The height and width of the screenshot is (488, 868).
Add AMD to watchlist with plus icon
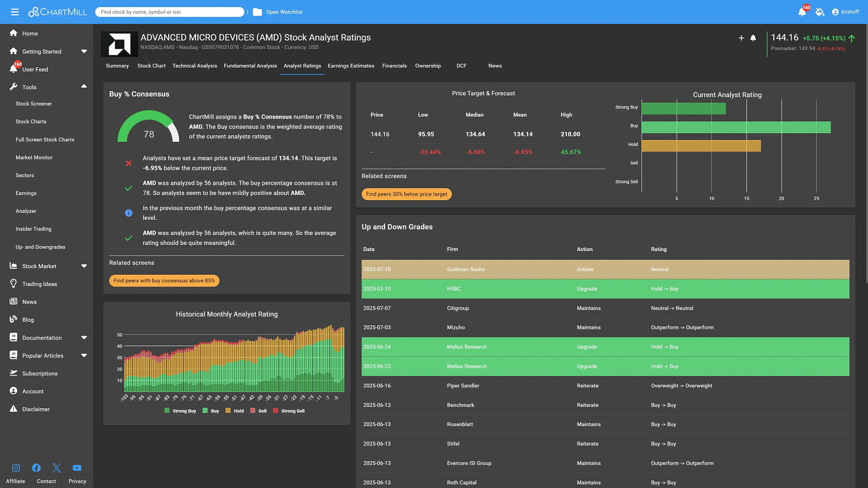coord(741,38)
